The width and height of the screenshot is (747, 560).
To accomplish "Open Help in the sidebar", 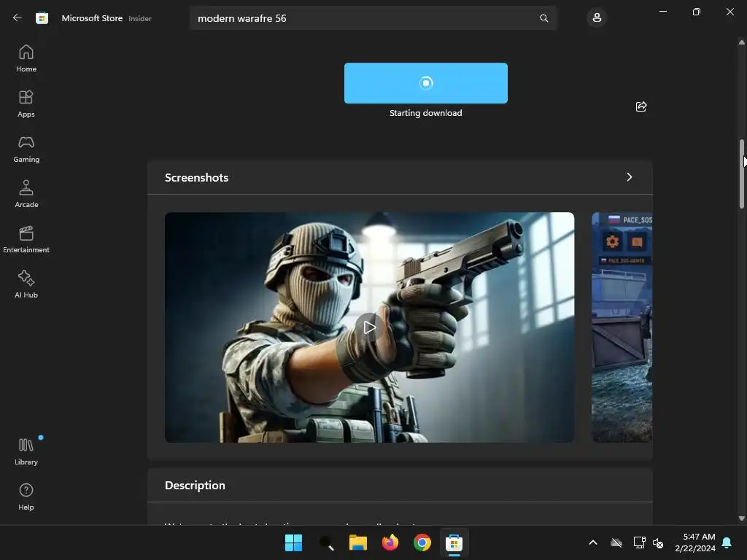I will (x=26, y=497).
